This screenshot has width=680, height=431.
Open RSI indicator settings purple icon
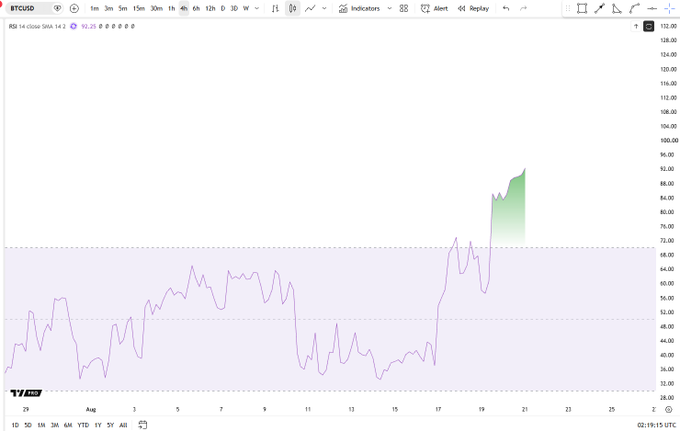click(x=73, y=26)
